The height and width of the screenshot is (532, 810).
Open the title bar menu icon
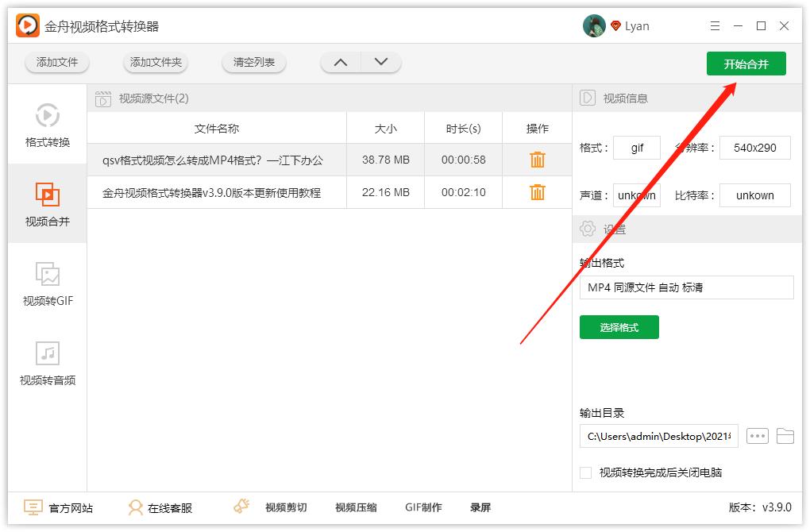pos(715,26)
